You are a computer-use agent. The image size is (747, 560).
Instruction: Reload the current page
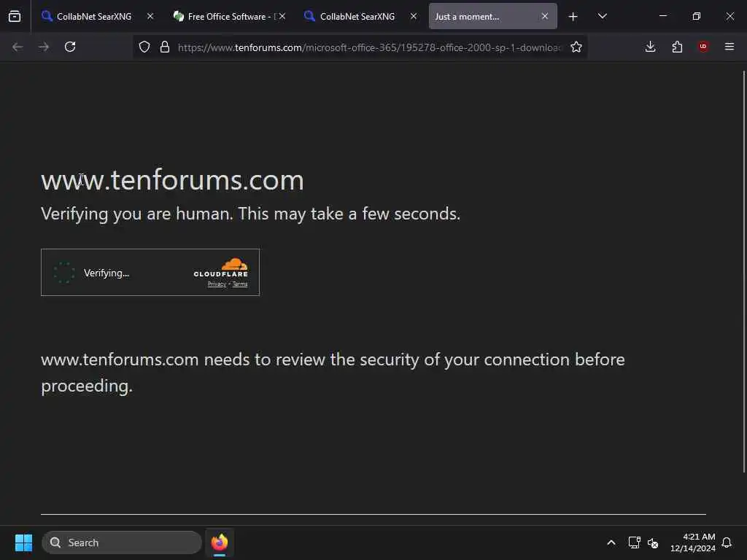(x=70, y=47)
